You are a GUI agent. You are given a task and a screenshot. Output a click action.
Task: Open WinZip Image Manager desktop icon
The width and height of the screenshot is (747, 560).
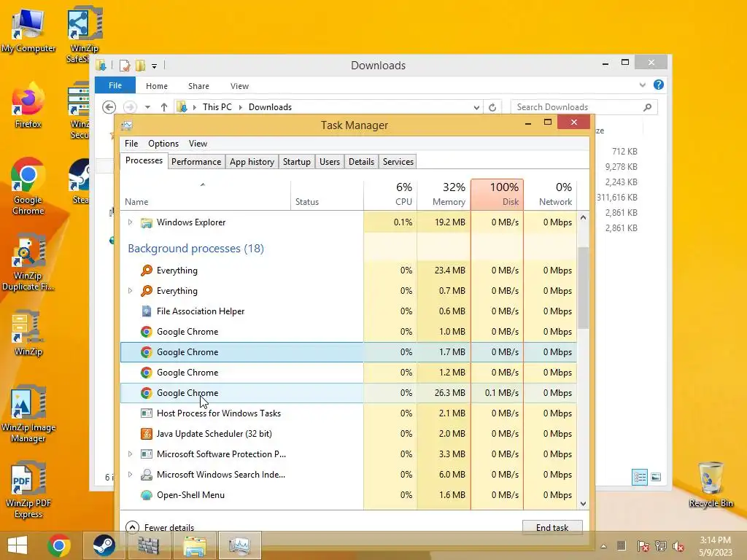28,414
